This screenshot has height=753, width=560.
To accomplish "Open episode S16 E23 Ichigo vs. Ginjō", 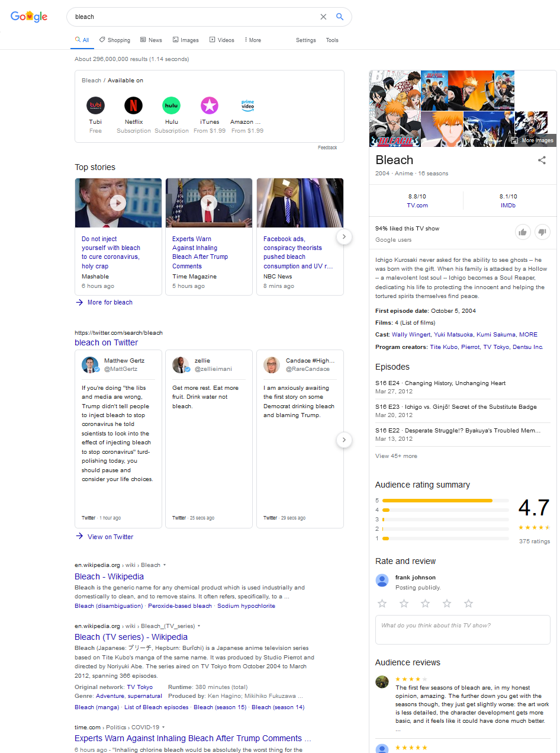I will (456, 407).
